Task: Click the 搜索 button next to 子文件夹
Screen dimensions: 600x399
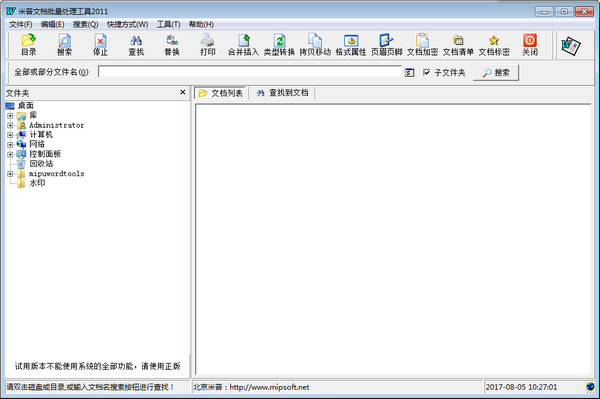Action: tap(496, 73)
